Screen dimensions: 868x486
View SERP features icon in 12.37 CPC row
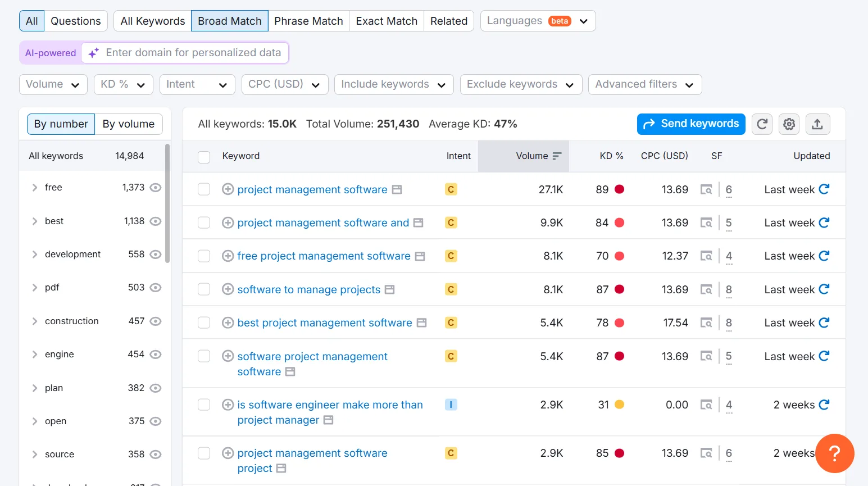pos(706,256)
